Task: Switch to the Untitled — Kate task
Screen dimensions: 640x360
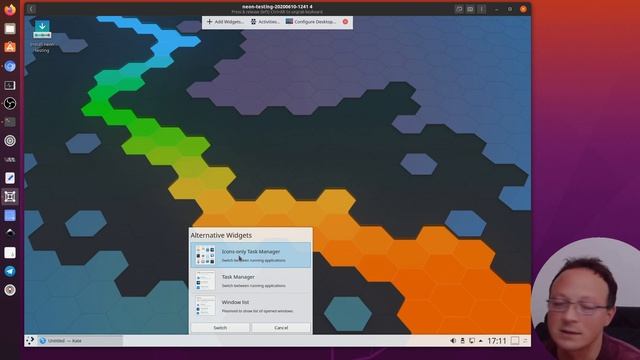Action: pos(80,340)
